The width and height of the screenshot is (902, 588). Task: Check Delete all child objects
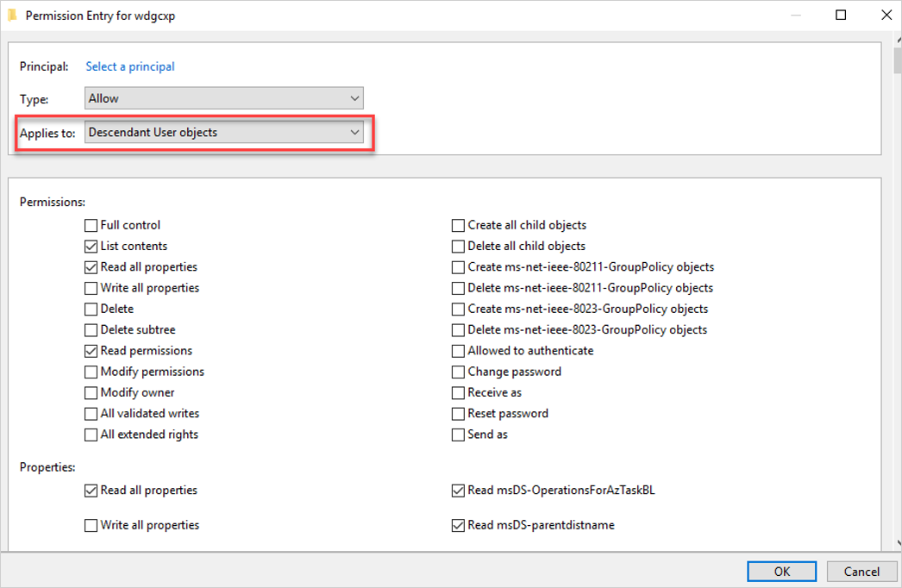point(458,247)
